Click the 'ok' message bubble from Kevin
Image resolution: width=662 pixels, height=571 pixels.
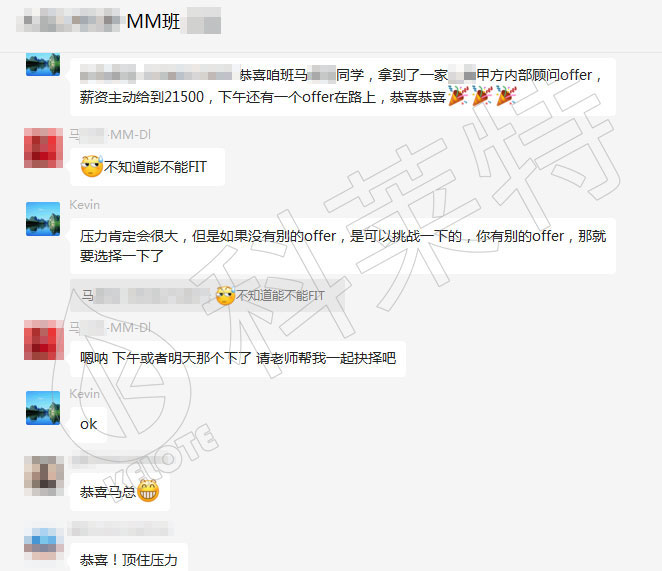[89, 424]
